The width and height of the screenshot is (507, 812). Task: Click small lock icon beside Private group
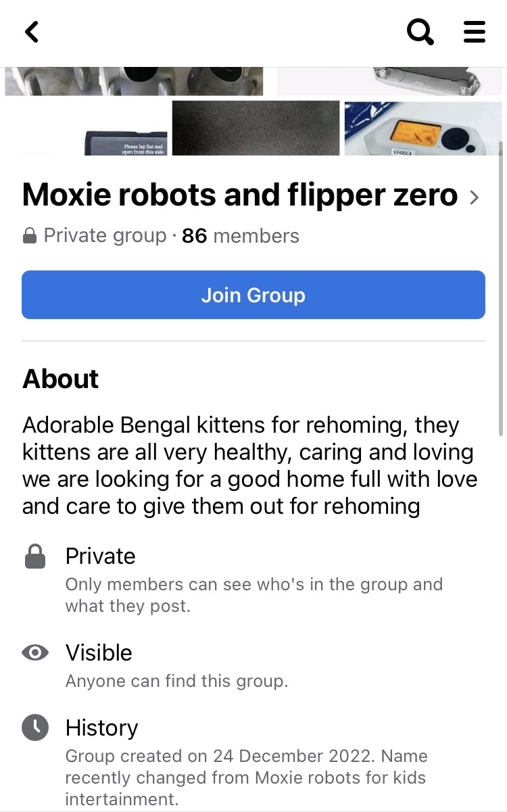(x=29, y=236)
